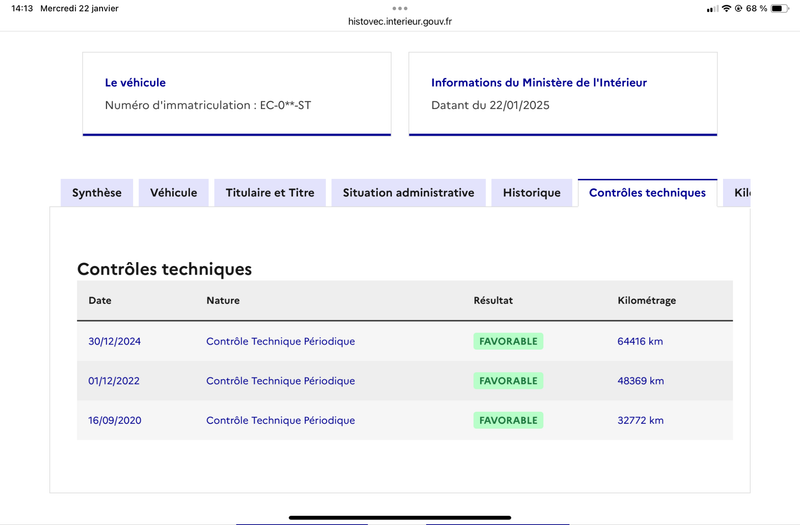Tap the Wi-Fi status icon
The height and width of the screenshot is (525, 800).
click(726, 8)
